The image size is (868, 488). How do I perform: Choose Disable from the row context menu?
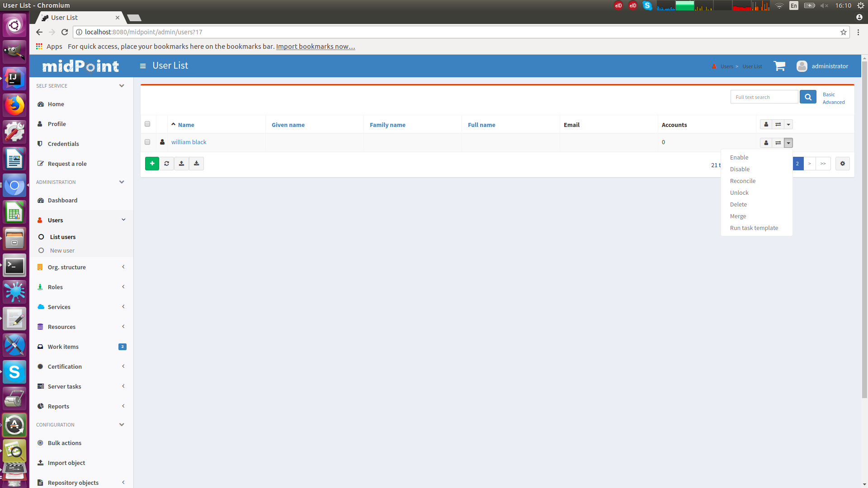[740, 169]
